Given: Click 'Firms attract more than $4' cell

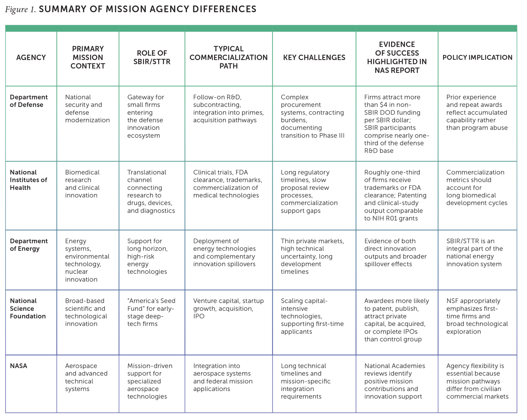Looking at the screenshot, I should 397,124.
